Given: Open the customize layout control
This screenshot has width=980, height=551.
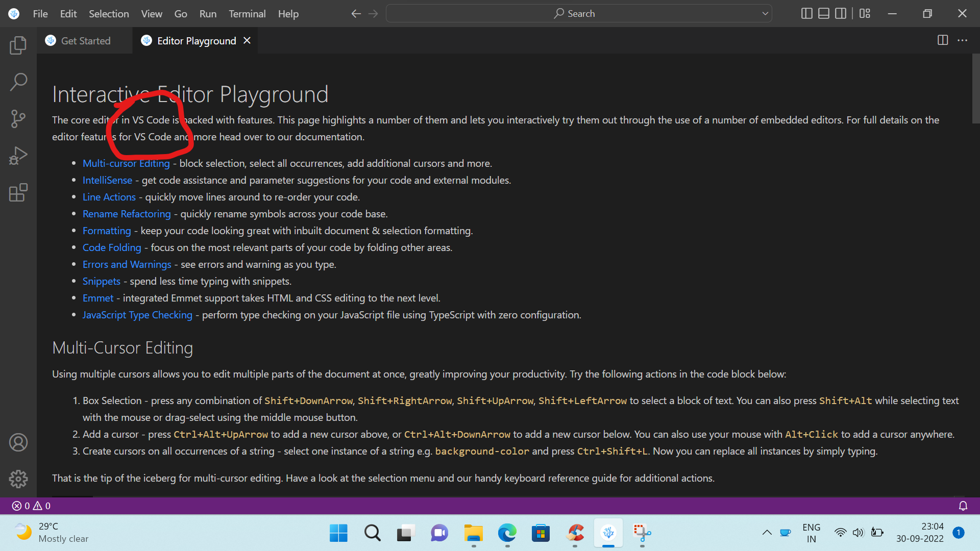Looking at the screenshot, I should click(x=865, y=13).
